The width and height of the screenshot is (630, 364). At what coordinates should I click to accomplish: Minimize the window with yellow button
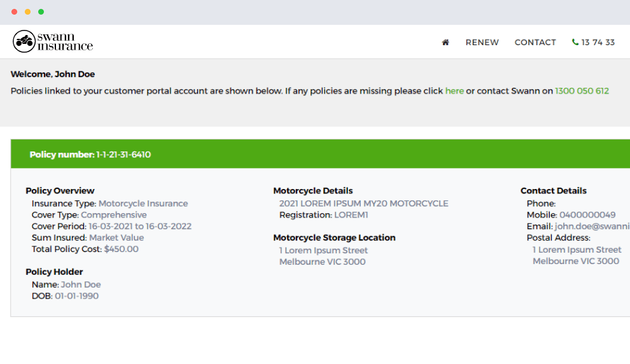(x=28, y=12)
